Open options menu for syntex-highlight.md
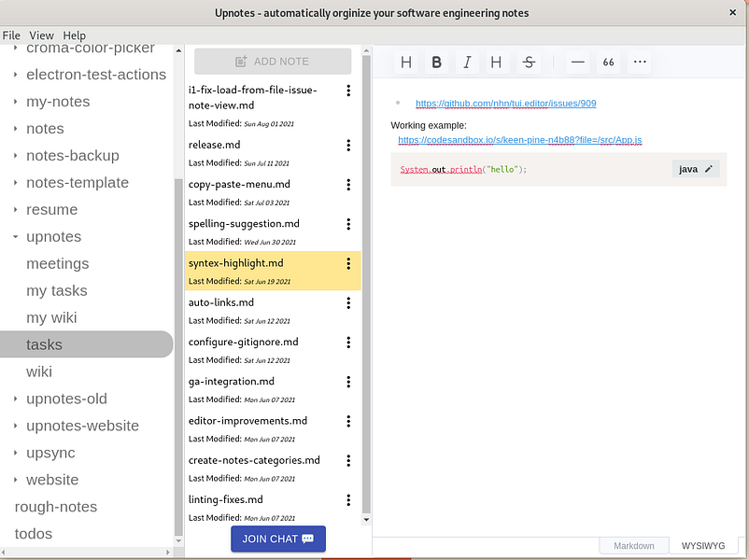 coord(348,263)
